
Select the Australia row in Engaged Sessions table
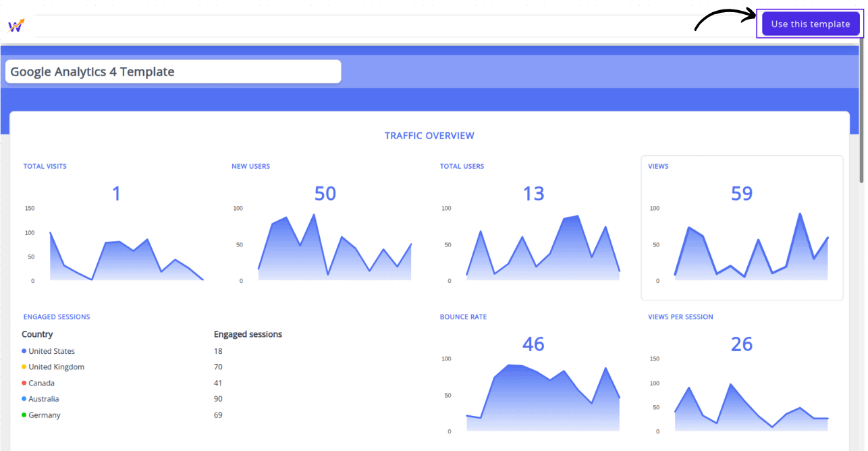44,399
